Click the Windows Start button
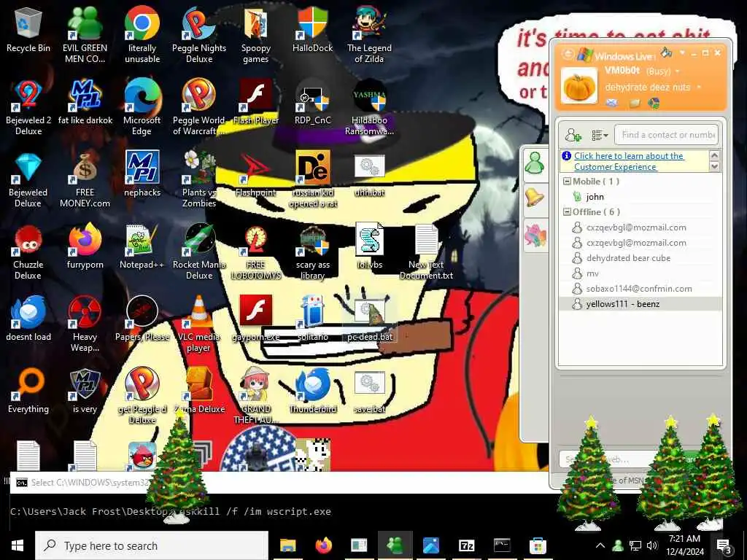The height and width of the screenshot is (560, 747). pos(18,545)
